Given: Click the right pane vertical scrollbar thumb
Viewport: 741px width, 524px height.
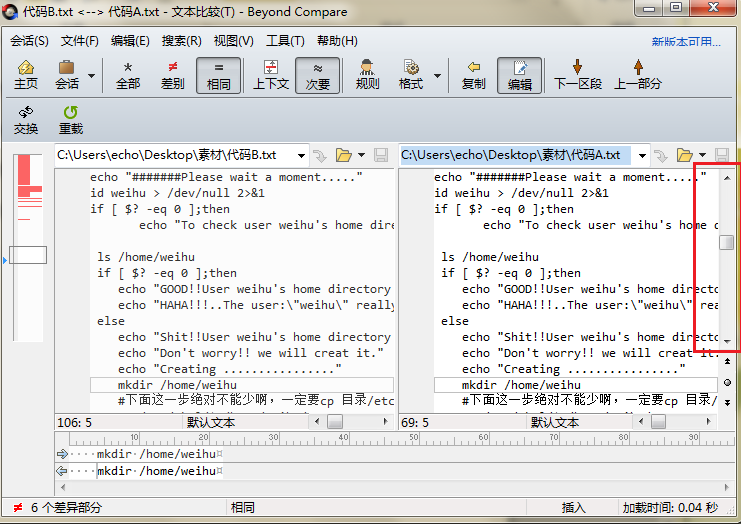Looking at the screenshot, I should [x=727, y=242].
